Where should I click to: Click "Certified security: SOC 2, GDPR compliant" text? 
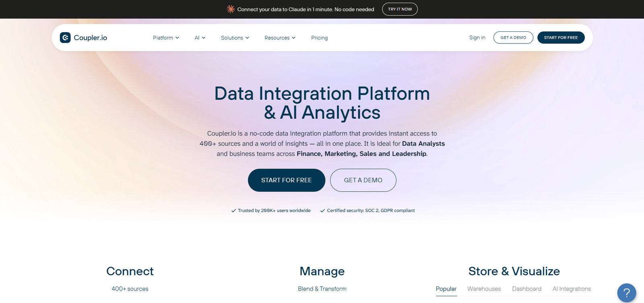(x=371, y=210)
